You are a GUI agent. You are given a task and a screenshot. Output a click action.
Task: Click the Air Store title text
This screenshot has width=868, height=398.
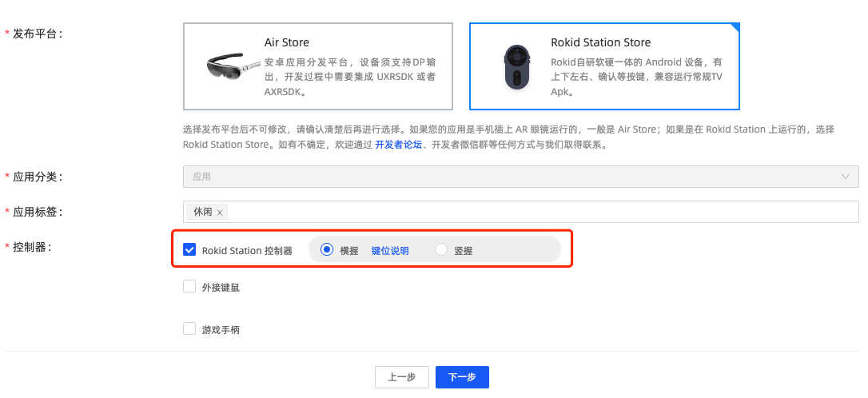coord(287,42)
